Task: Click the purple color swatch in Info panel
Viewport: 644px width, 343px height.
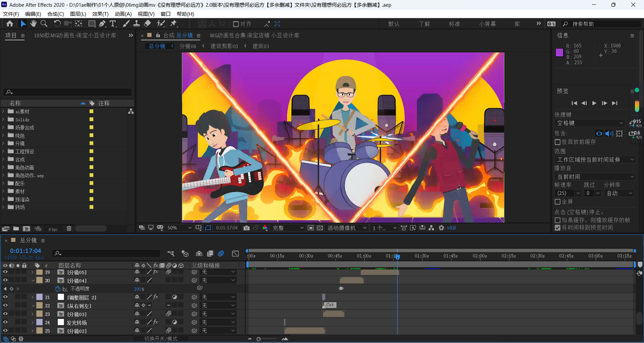Action: point(560,52)
